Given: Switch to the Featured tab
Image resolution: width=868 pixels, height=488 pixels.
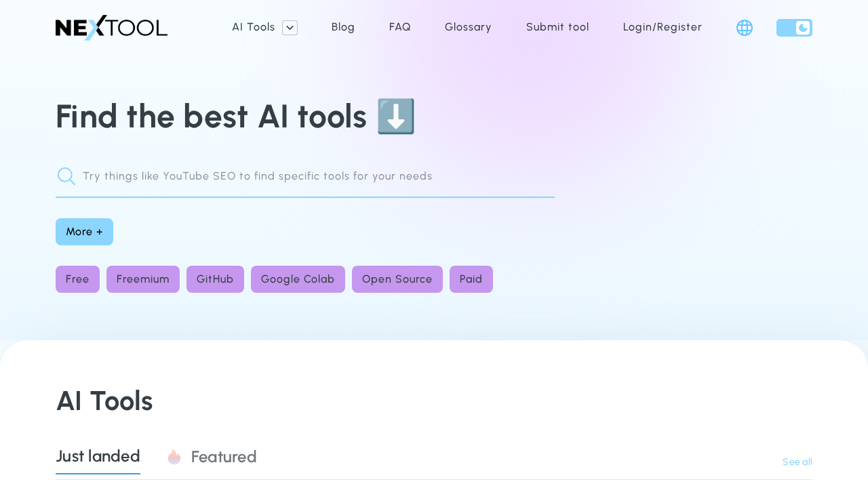Looking at the screenshot, I should coord(224,455).
